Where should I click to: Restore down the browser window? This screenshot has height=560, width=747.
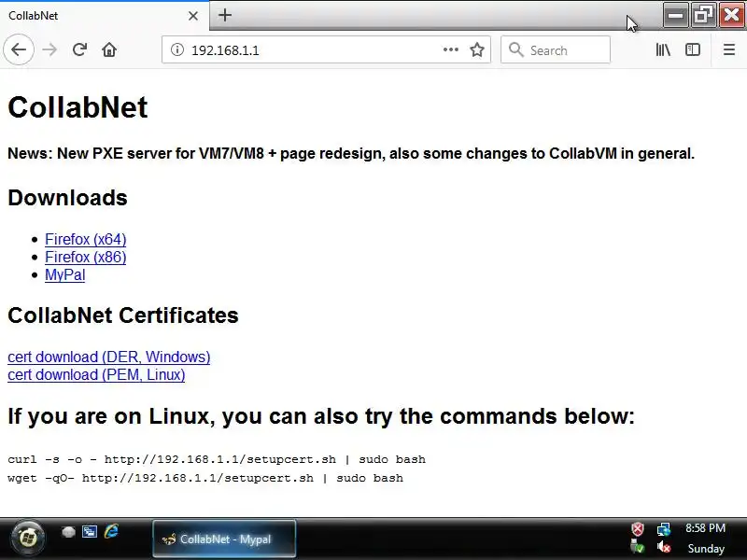point(703,16)
